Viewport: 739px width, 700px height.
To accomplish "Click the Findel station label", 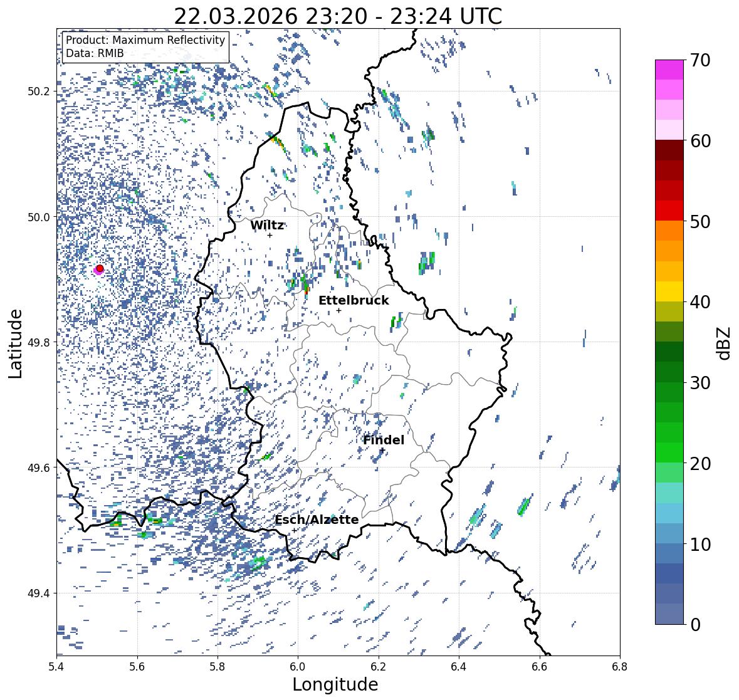I will [x=384, y=440].
